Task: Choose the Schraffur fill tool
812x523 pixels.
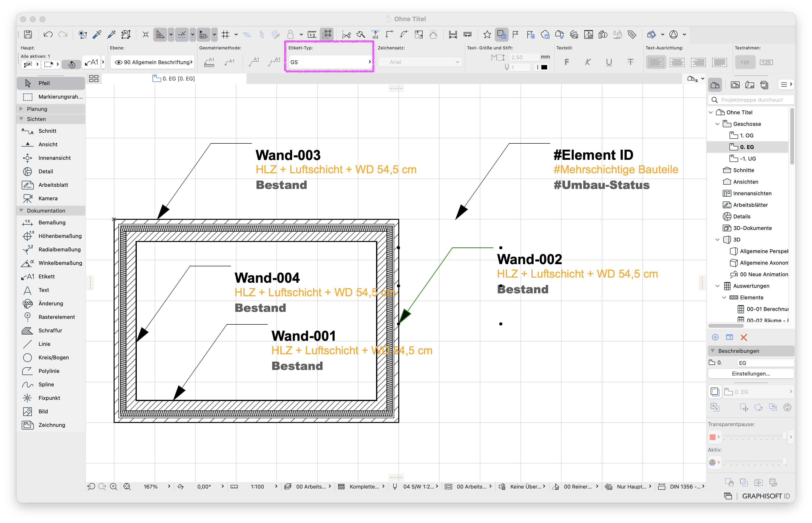Action: pyautogui.click(x=51, y=331)
